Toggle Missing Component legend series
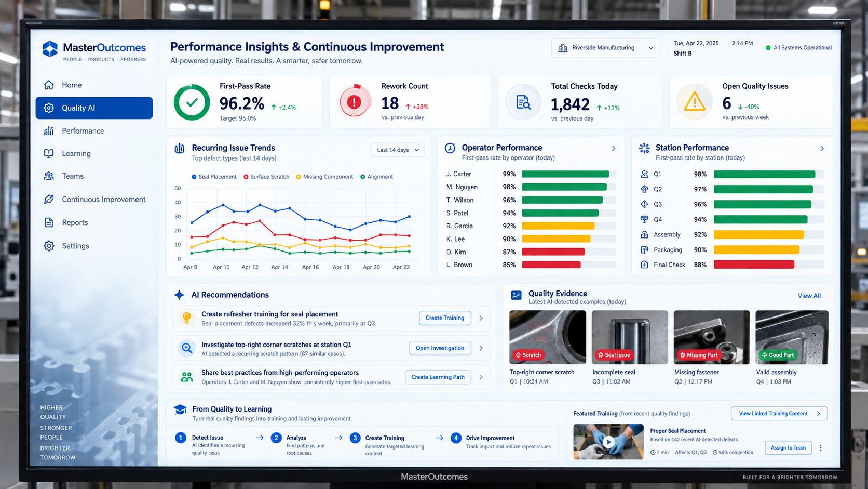868x489 pixels. [x=324, y=177]
